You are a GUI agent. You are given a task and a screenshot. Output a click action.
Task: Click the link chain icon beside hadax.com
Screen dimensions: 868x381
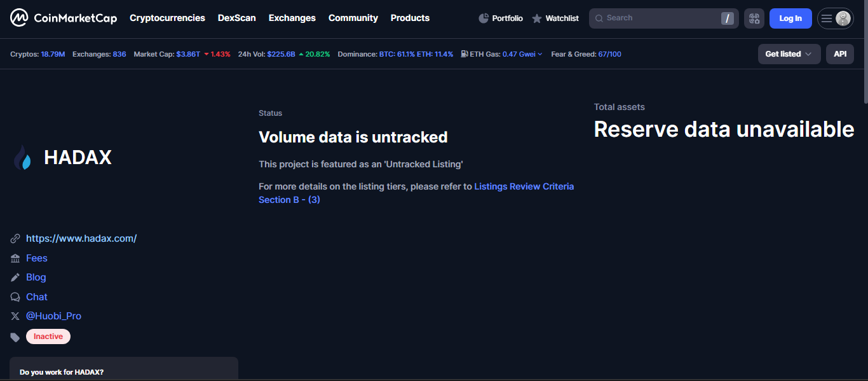tap(15, 239)
